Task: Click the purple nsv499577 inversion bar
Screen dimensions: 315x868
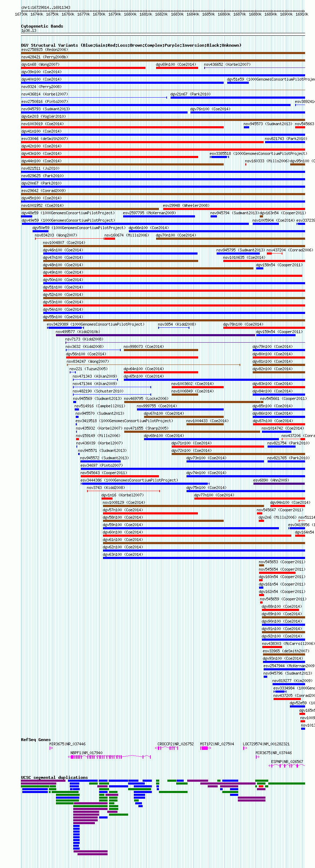Action: (x=155, y=335)
